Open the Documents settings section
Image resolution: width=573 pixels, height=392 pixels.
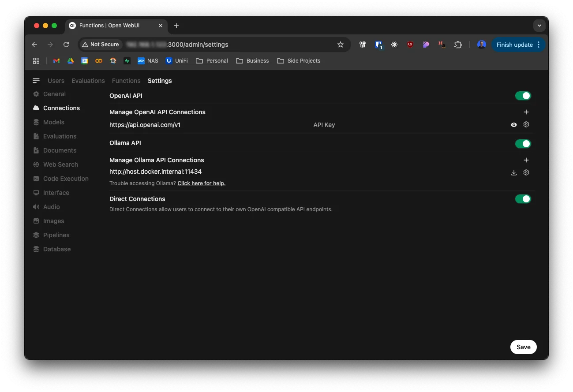(x=55, y=150)
